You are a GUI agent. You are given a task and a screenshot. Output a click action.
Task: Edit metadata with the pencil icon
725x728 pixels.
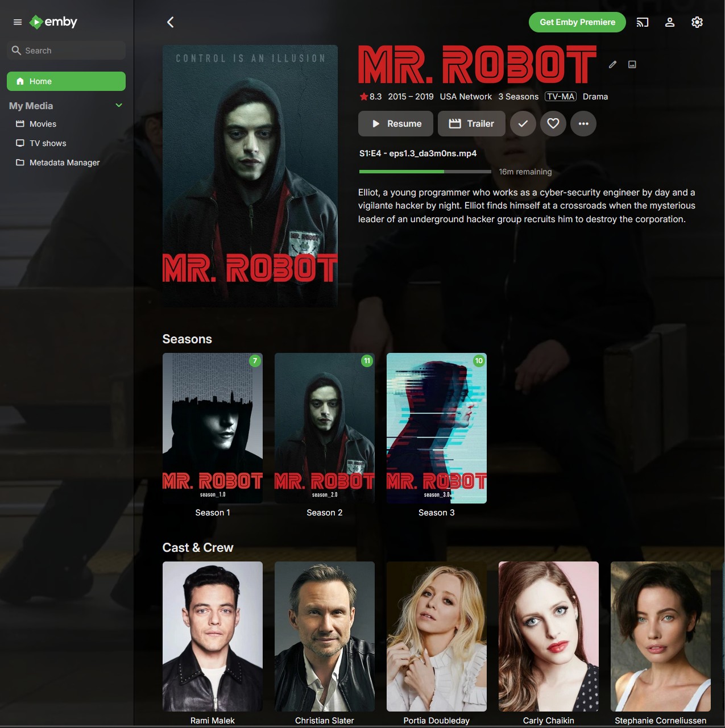tap(612, 64)
